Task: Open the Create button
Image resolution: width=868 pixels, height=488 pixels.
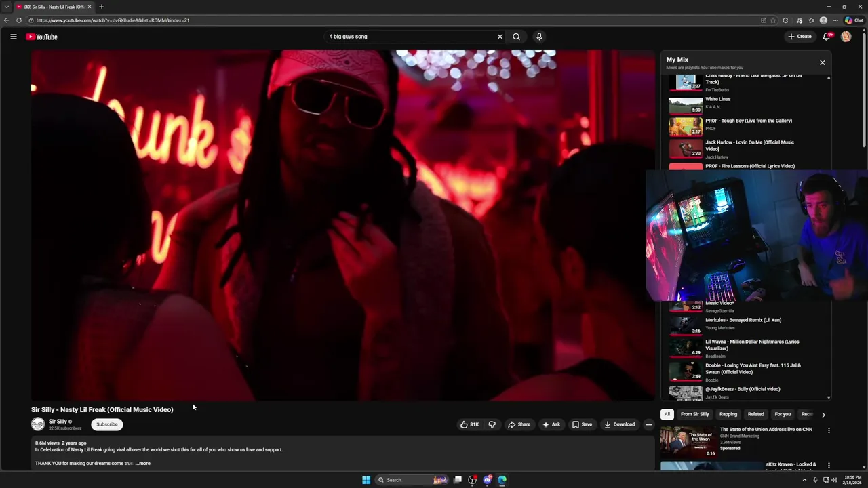Action: (x=800, y=37)
